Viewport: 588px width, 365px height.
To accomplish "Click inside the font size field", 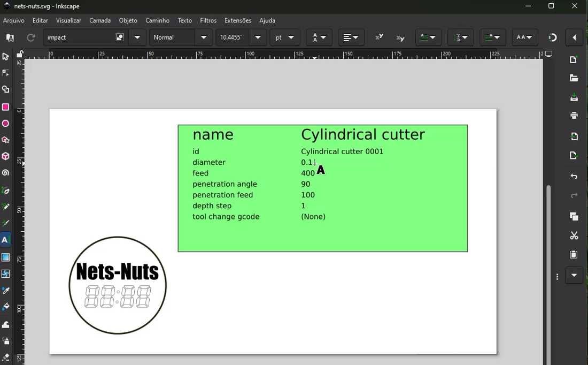I will pyautogui.click(x=231, y=37).
